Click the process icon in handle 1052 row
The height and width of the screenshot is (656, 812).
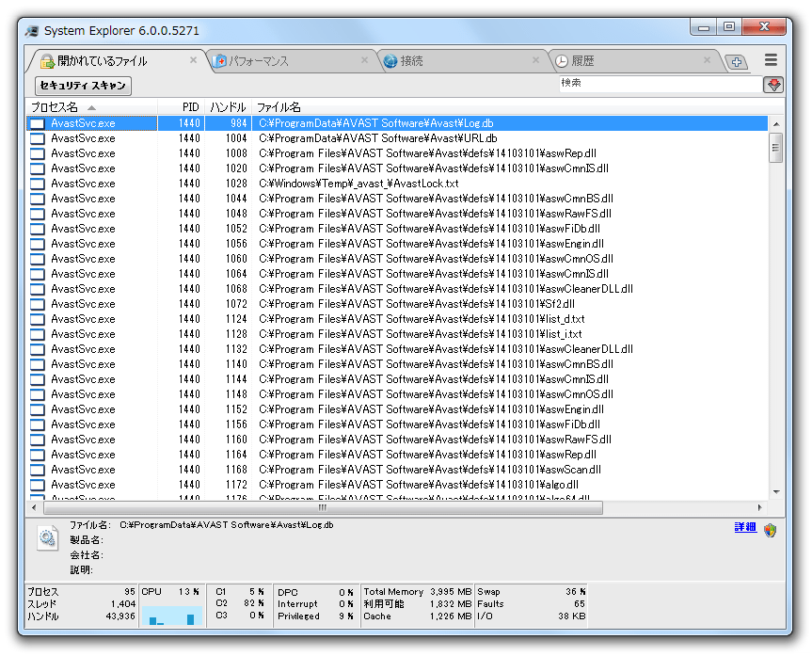[38, 229]
